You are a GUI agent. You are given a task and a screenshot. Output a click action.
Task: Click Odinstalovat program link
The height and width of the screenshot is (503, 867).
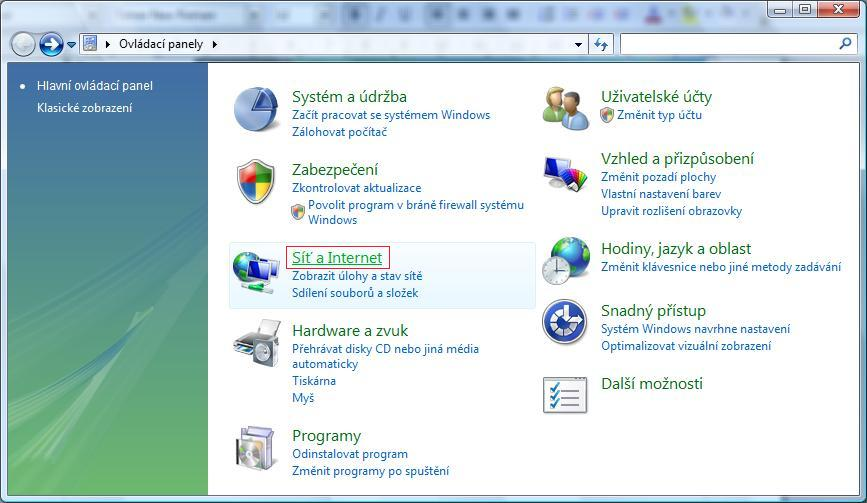point(349,454)
